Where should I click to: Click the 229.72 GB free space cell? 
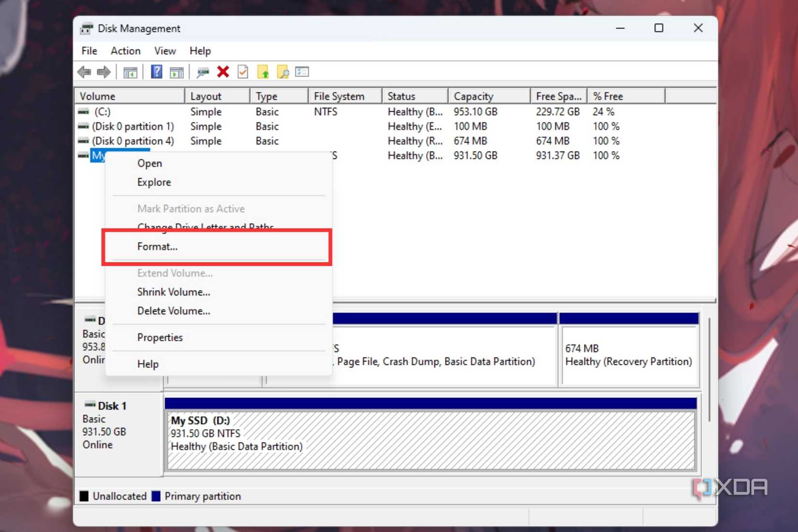click(558, 112)
